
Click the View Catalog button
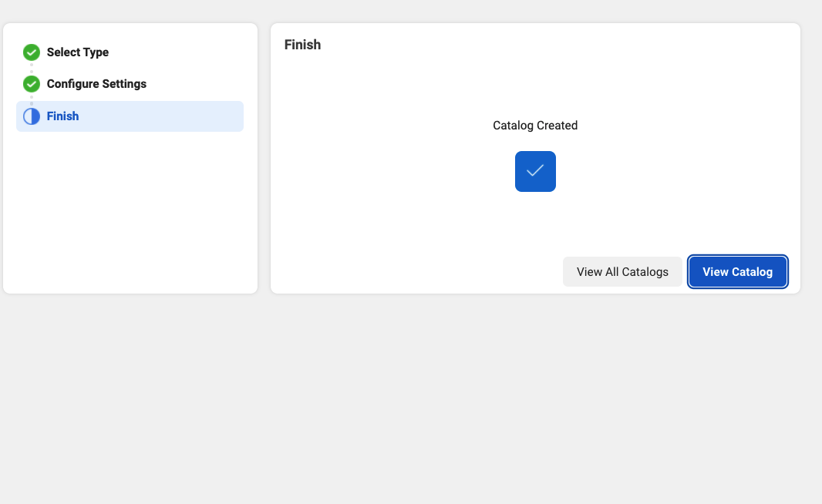click(737, 272)
